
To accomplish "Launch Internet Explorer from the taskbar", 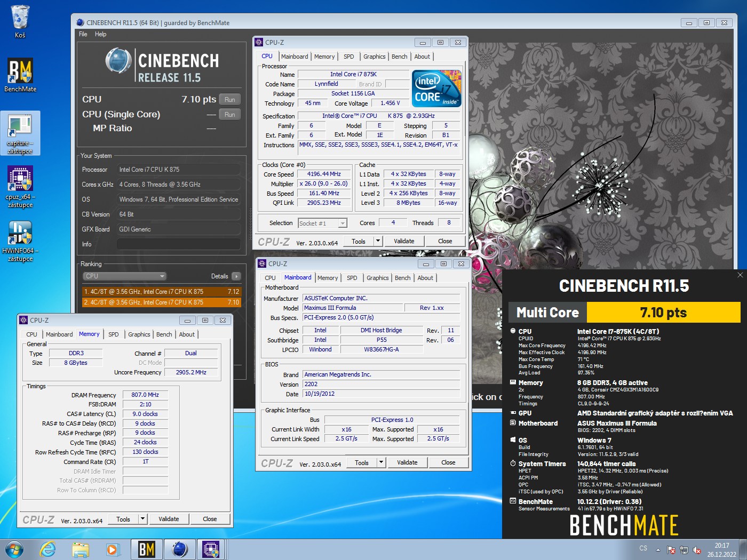I will click(47, 549).
